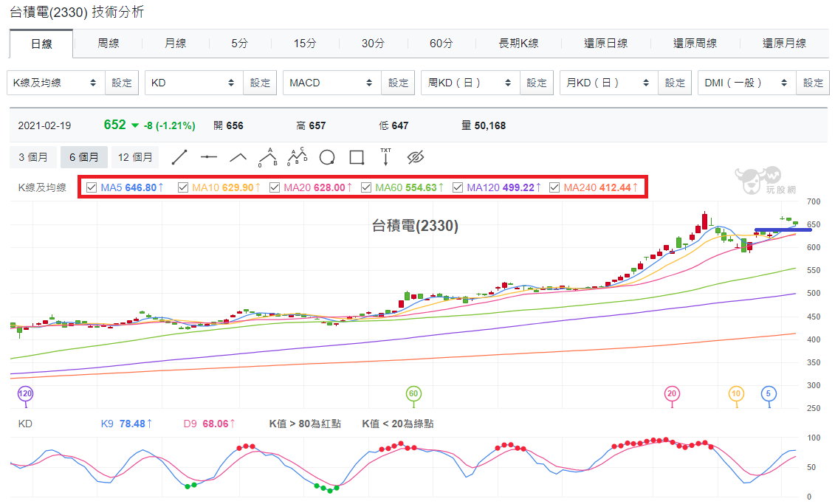
Task: Select the ABCD wave pattern tool
Action: coord(297,156)
